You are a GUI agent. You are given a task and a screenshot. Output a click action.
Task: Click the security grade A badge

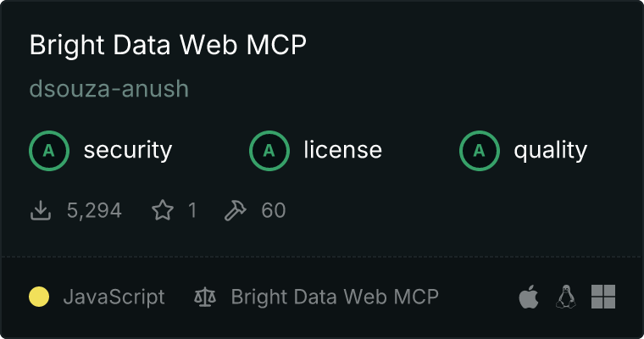tap(49, 151)
